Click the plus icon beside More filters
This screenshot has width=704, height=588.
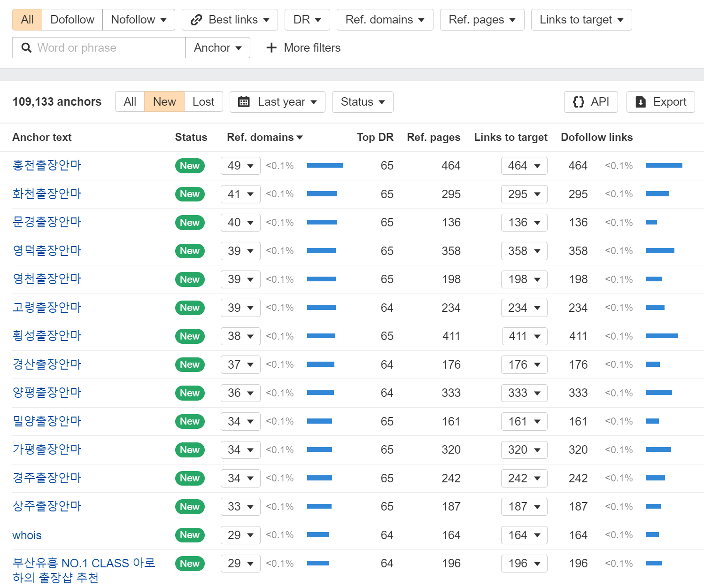point(271,47)
